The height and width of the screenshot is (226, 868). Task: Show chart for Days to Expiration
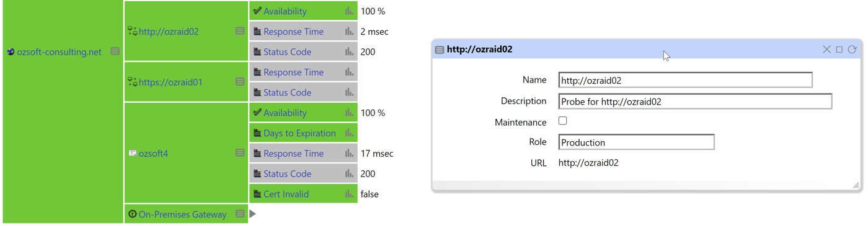(x=350, y=133)
